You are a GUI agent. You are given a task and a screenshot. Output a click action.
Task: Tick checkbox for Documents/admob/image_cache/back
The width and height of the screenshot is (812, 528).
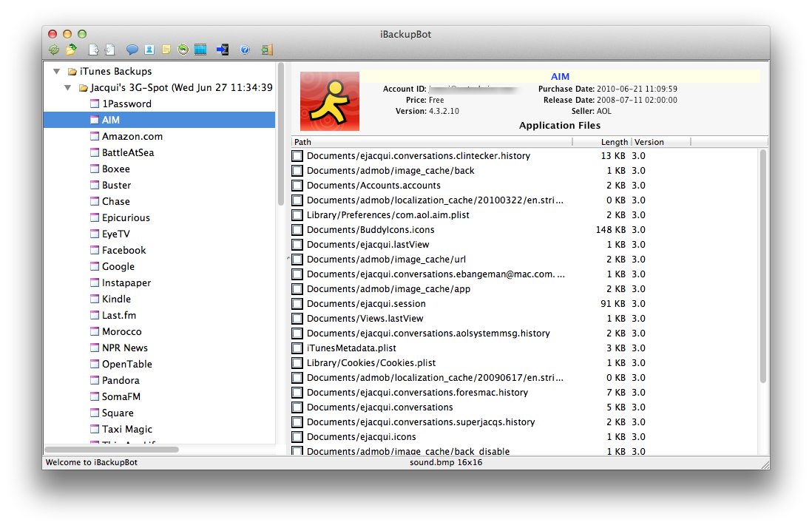(297, 170)
